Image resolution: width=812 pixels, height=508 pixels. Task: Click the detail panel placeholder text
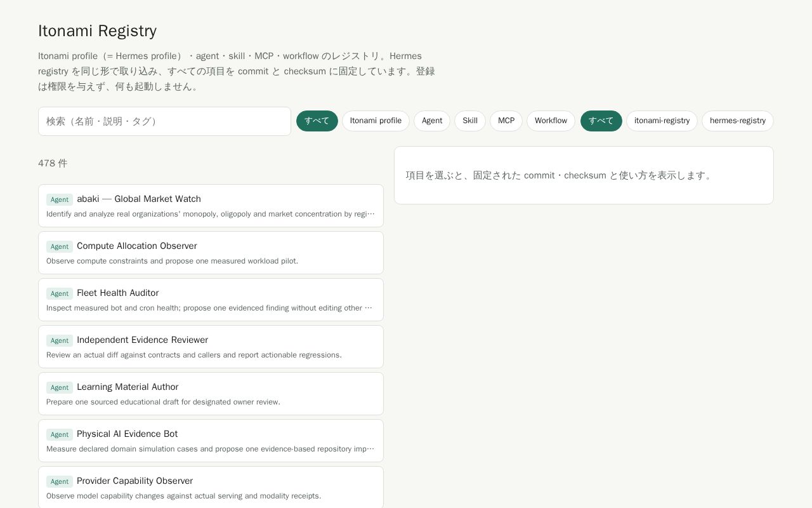(559, 175)
